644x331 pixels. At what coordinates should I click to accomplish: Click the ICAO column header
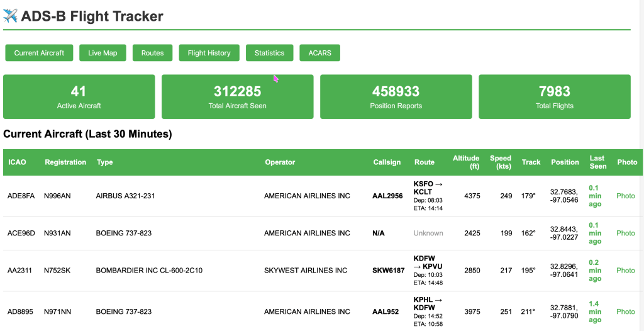point(17,162)
